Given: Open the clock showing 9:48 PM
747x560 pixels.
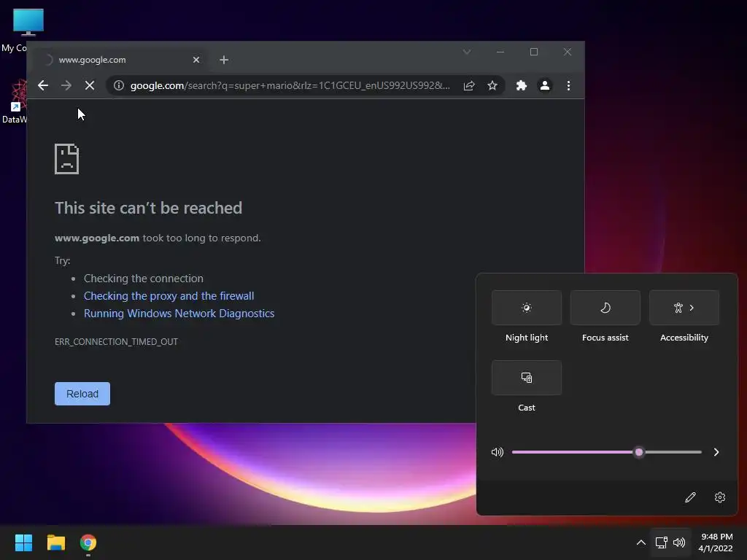Looking at the screenshot, I should pos(716,542).
